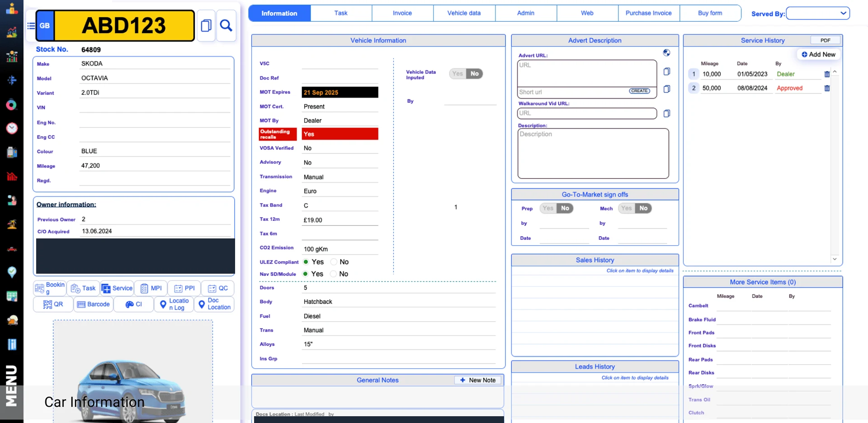Toggle the Prep sign-off switch
This screenshot has height=423, width=868.
pyautogui.click(x=557, y=208)
